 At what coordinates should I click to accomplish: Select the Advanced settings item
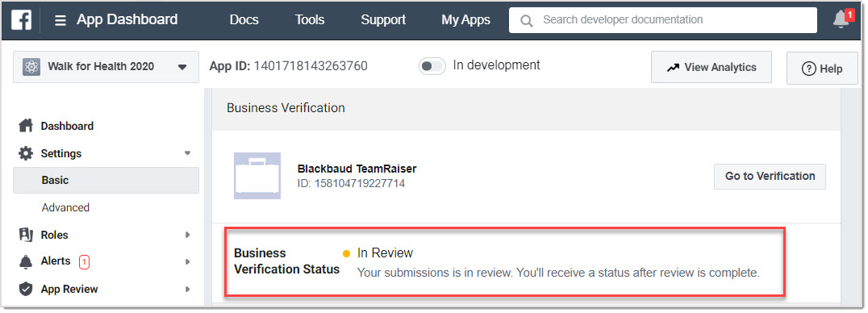pos(65,207)
